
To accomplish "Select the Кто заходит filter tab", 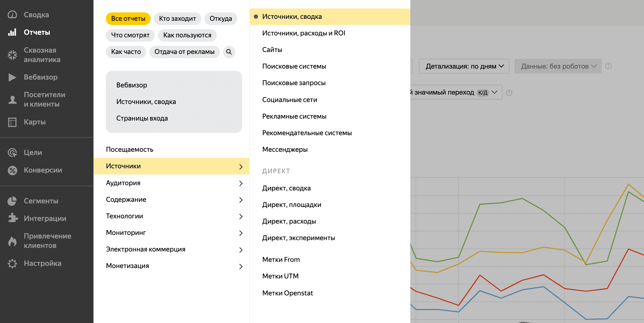I will click(177, 19).
